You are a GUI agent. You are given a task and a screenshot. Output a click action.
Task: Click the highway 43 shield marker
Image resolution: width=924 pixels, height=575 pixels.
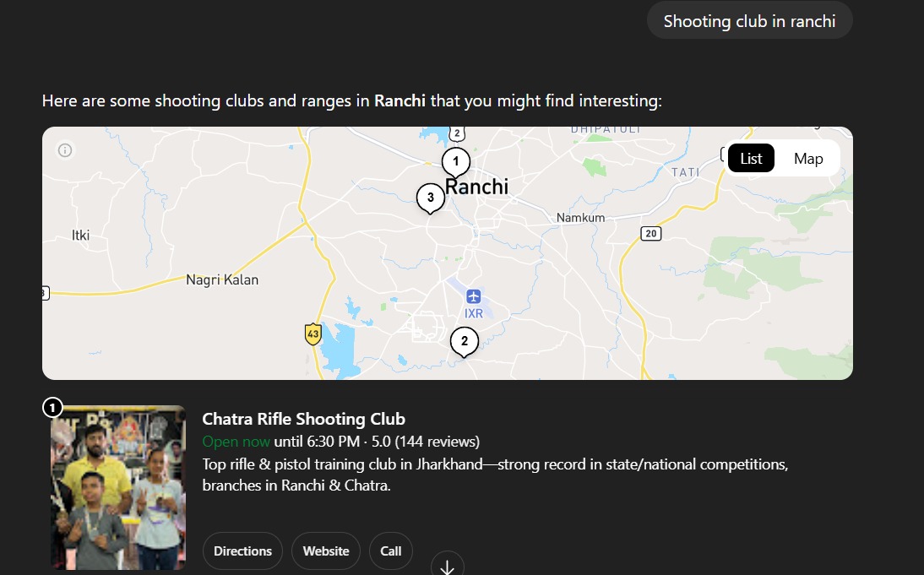[x=313, y=334]
